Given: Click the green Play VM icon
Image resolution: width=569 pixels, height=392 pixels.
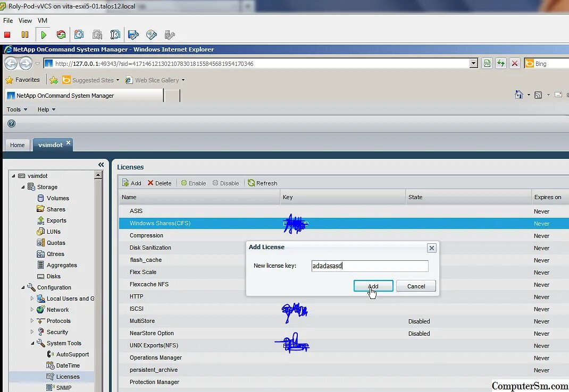Looking at the screenshot, I should point(44,35).
